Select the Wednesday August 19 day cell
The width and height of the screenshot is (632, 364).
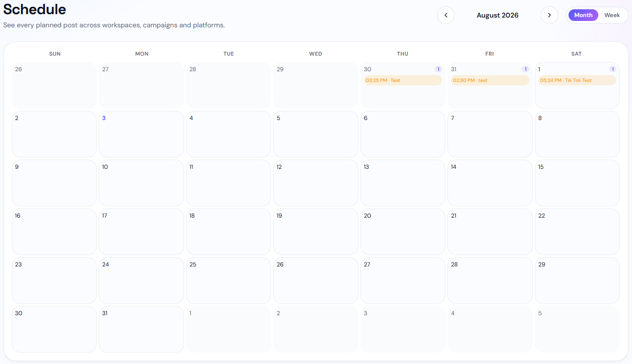point(316,232)
